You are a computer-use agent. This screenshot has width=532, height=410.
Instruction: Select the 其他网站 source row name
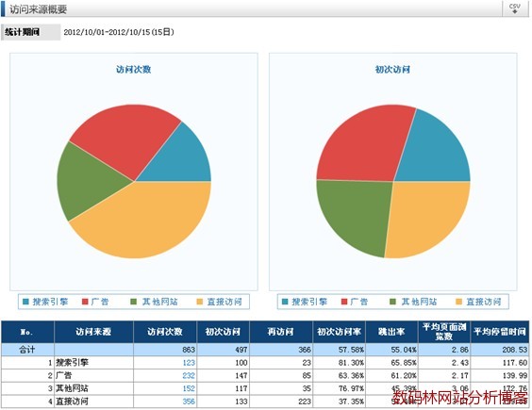72,388
